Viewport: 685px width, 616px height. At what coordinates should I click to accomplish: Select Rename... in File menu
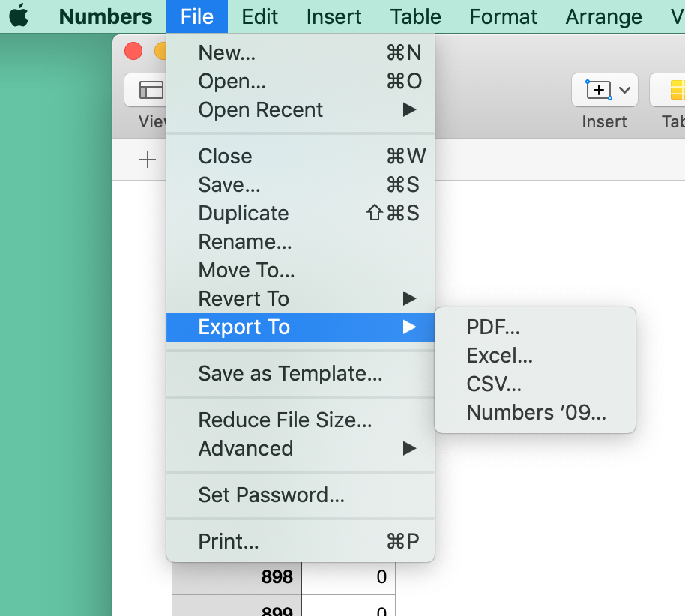point(301,241)
